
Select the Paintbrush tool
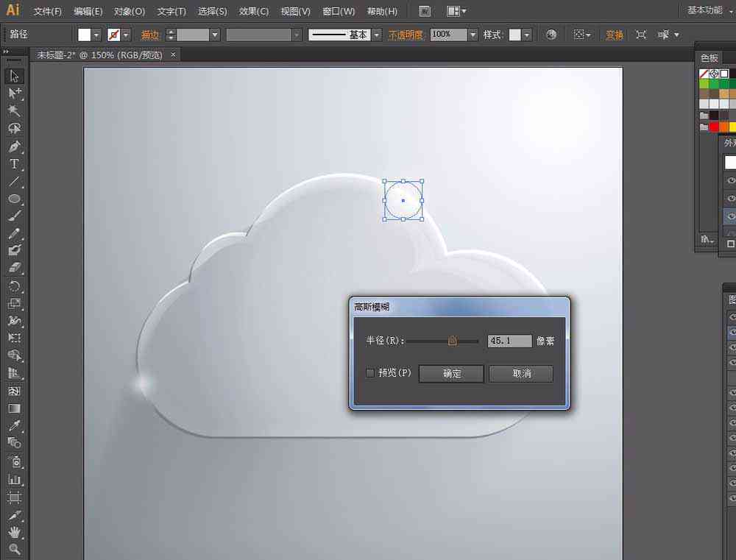coord(14,216)
